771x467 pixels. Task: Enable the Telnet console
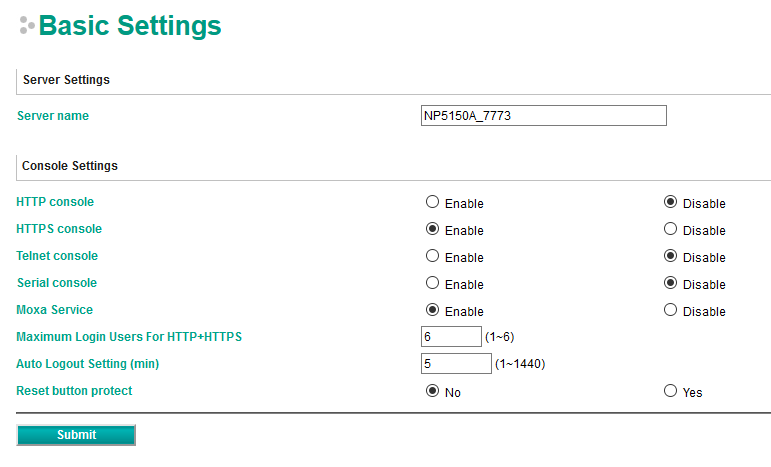point(432,256)
